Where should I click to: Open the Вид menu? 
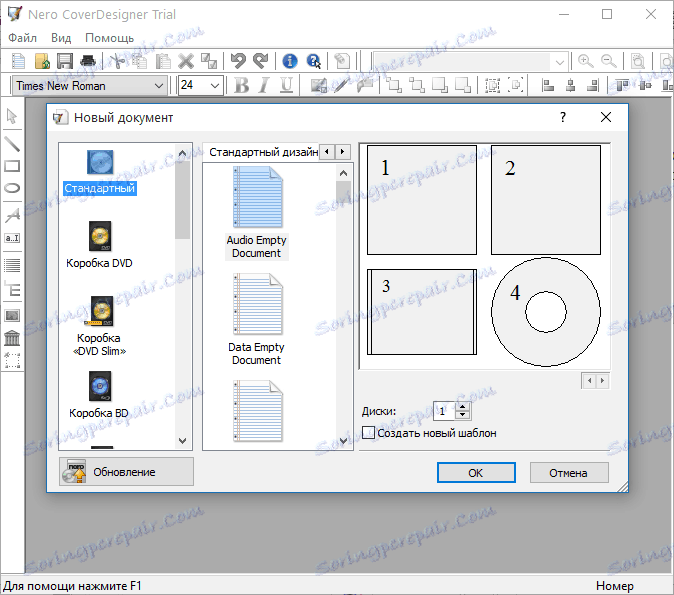tap(61, 38)
